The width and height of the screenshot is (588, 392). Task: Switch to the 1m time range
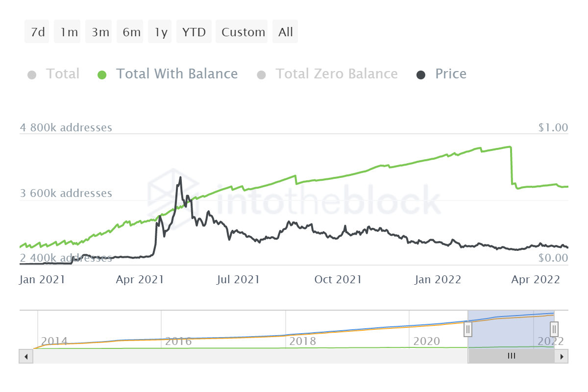point(69,32)
